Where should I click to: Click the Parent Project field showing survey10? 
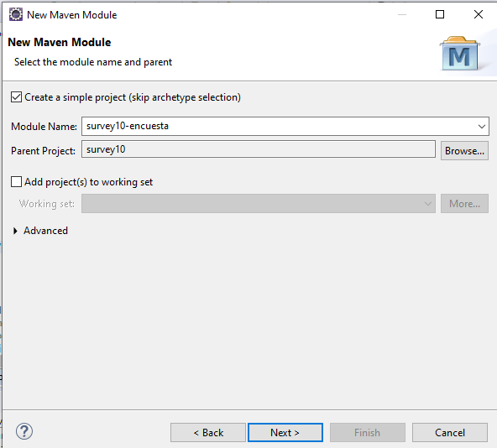259,149
